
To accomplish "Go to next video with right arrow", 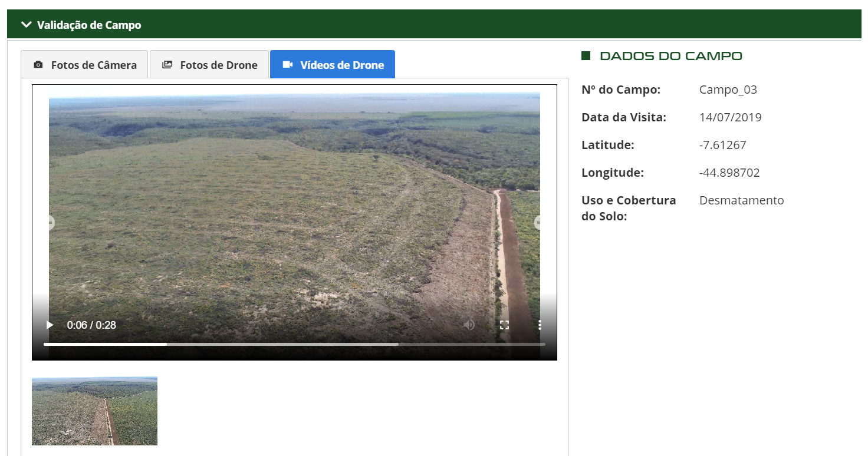I will tap(538, 223).
